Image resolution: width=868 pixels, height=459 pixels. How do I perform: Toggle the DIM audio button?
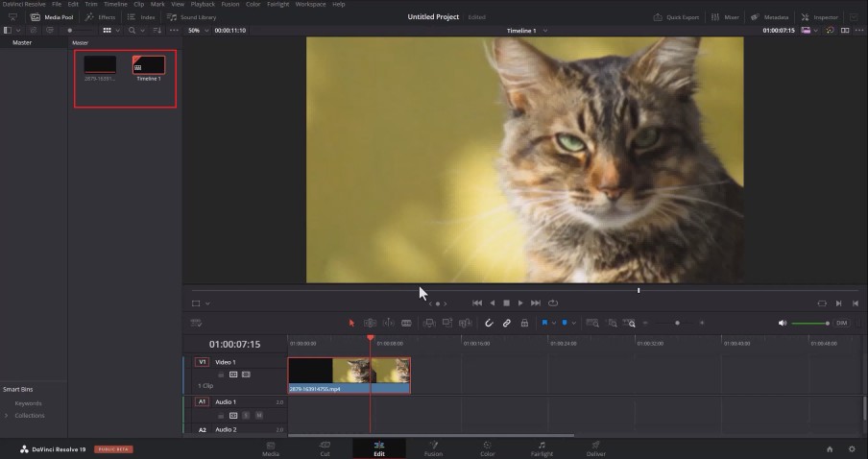pos(841,323)
